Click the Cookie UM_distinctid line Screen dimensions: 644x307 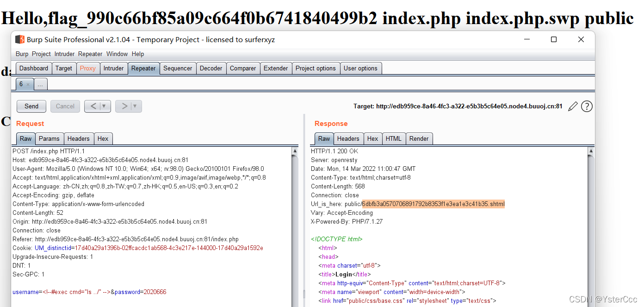tap(138, 248)
